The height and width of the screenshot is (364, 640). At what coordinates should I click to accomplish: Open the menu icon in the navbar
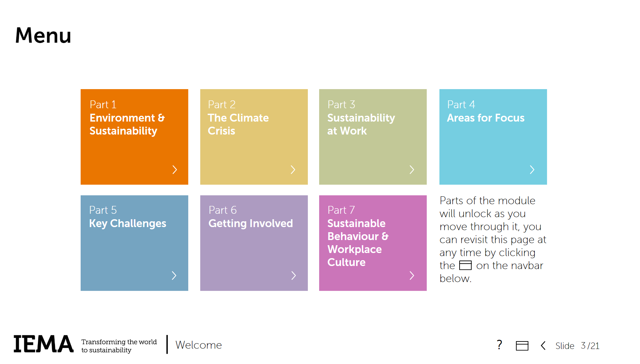(x=522, y=346)
